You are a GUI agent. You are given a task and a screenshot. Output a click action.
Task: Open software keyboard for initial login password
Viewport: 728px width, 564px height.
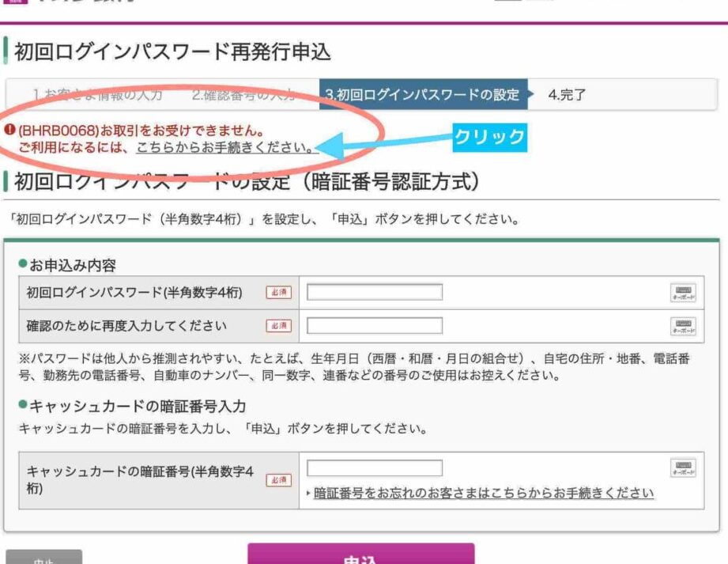683,293
